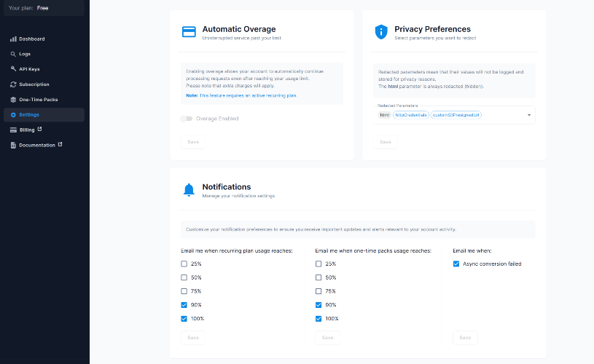The image size is (594, 364).
Task: Click "Email me when recurring plan usage reaches" label
Action: [x=237, y=251]
